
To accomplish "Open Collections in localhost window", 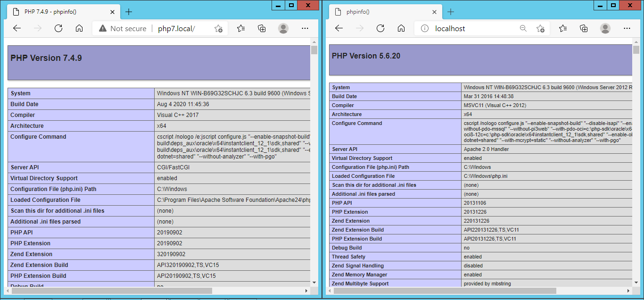I will pos(584,28).
